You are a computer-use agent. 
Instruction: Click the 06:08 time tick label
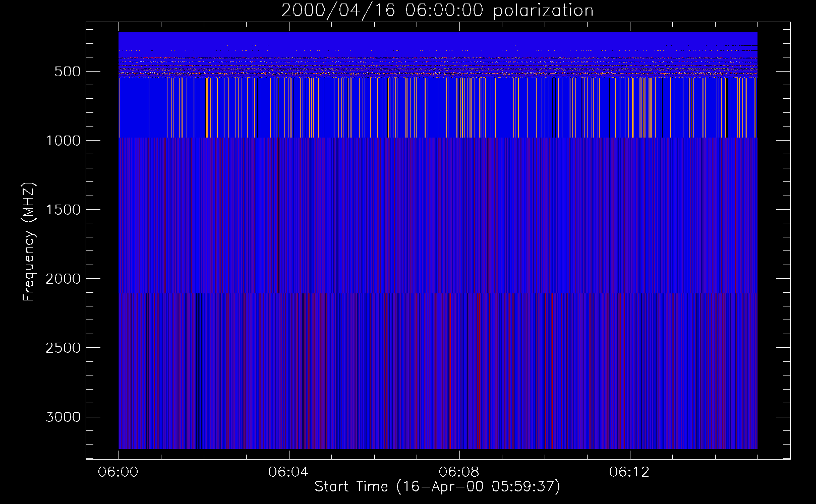click(459, 472)
